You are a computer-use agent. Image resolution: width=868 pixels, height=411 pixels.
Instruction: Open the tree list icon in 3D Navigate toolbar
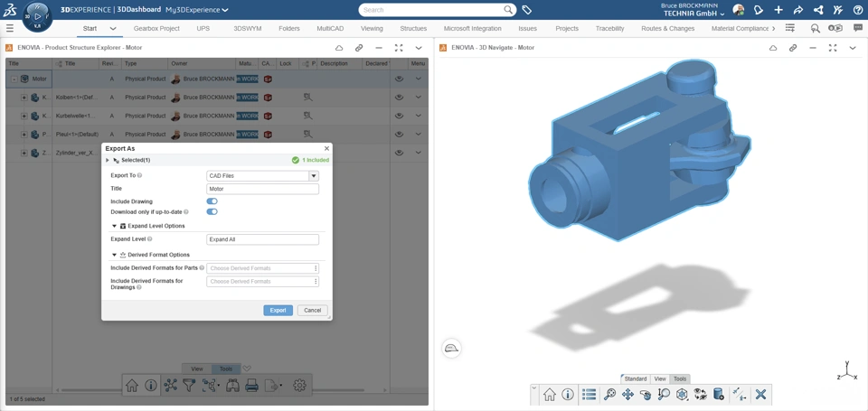[x=589, y=395]
